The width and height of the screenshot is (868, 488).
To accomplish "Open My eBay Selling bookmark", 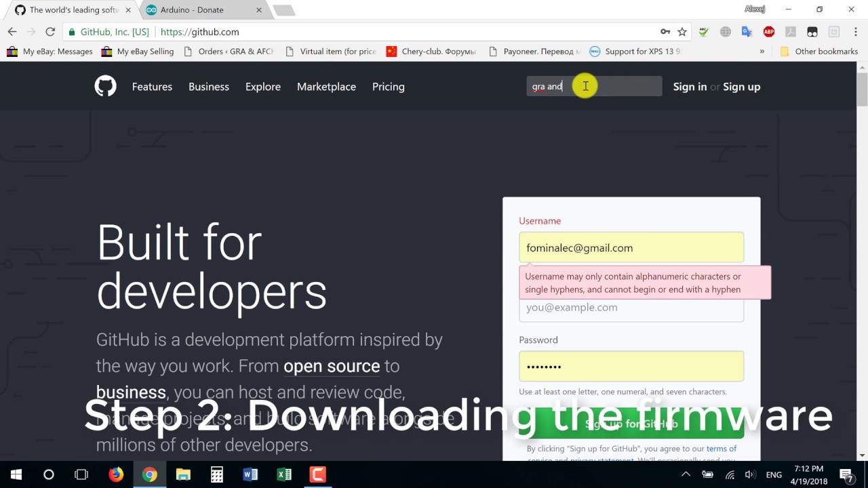I will coord(138,52).
